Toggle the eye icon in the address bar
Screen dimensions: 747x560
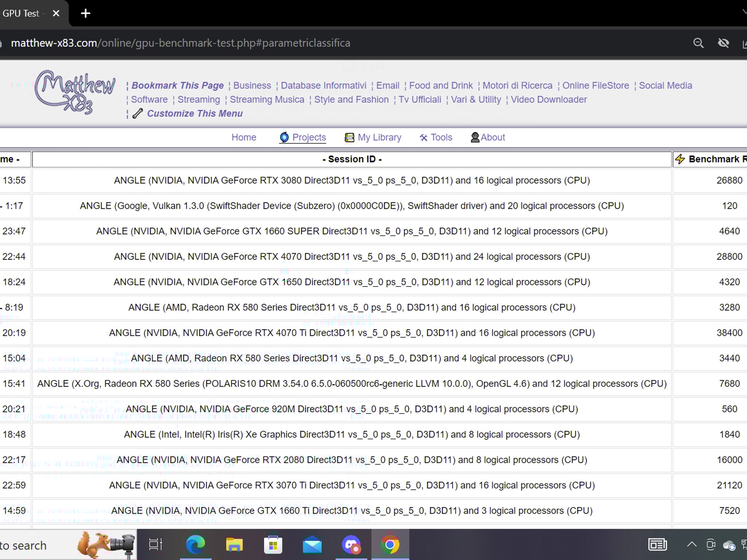723,43
